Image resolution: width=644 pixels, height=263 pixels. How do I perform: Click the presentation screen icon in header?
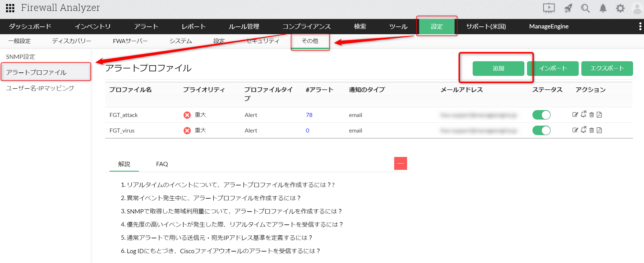pos(549,8)
